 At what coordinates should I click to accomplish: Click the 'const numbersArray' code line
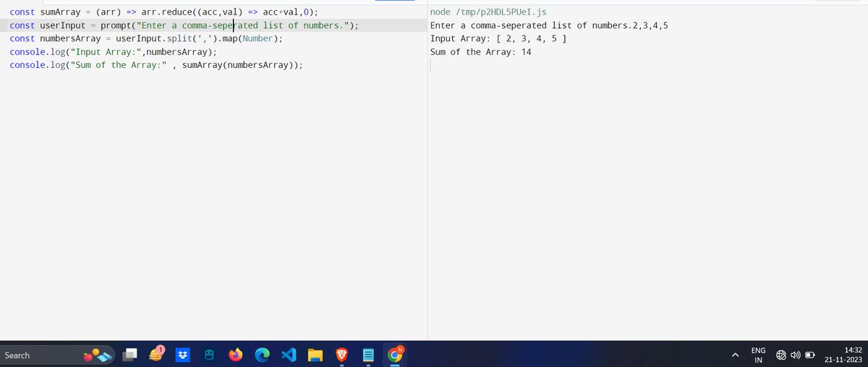(146, 38)
